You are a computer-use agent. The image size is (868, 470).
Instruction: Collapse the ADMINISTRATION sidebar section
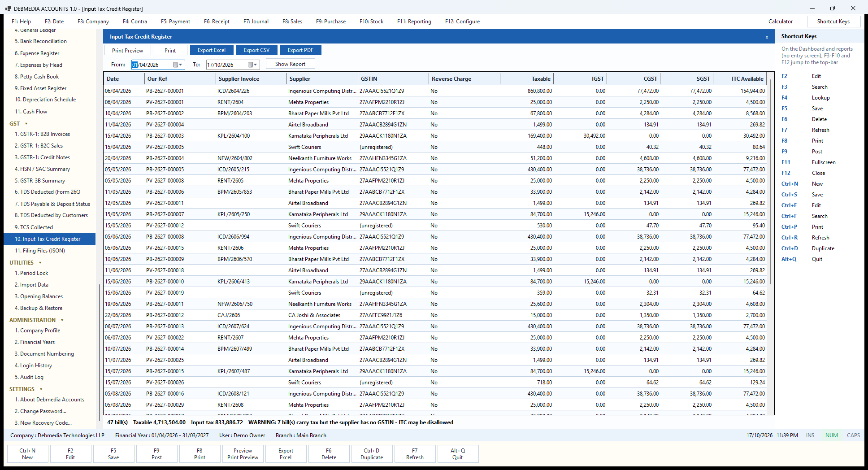(x=62, y=320)
